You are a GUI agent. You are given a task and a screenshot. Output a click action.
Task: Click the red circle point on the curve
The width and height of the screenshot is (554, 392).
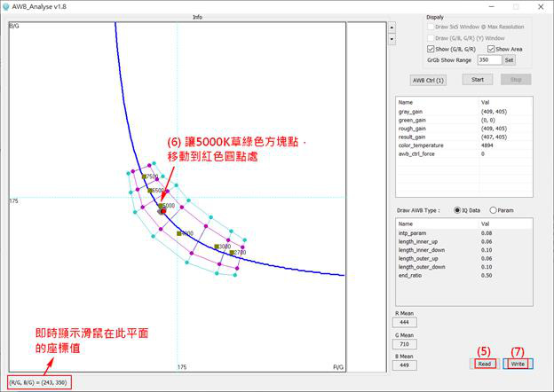tap(163, 211)
